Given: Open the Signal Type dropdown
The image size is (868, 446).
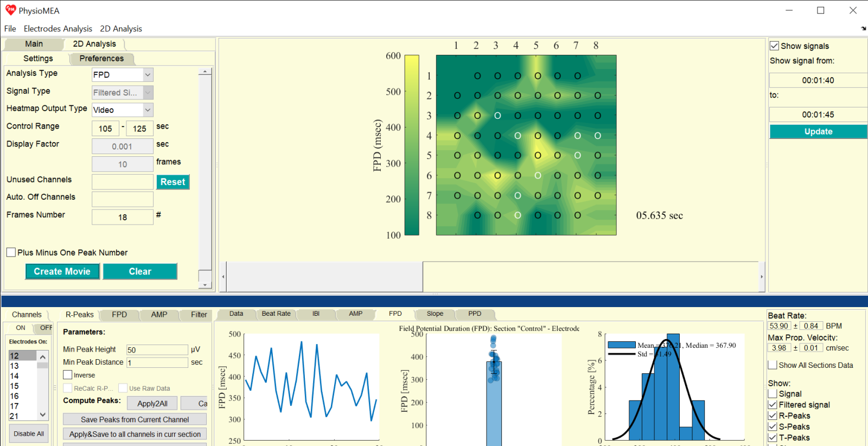Looking at the screenshot, I should 148,93.
